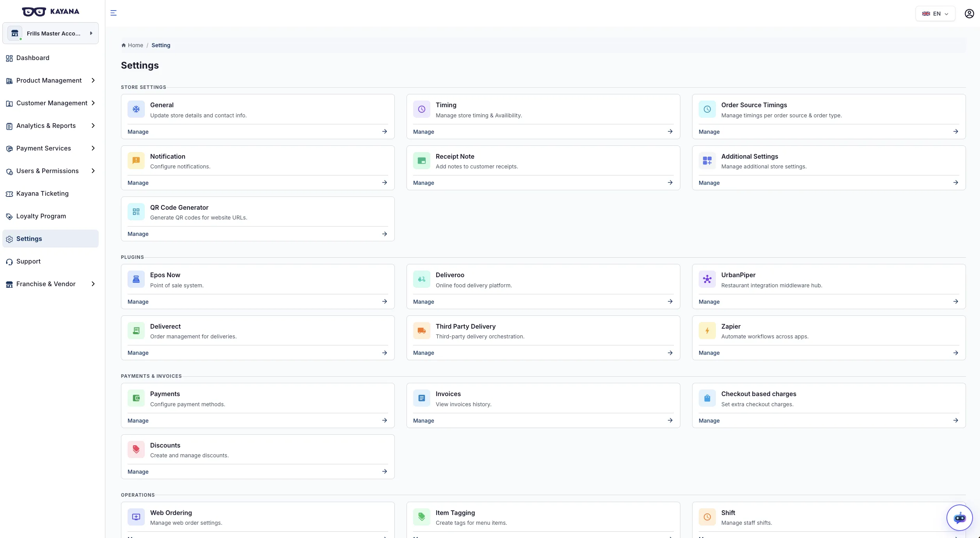Select Settings in the sidebar
The width and height of the screenshot is (980, 538).
click(50, 239)
